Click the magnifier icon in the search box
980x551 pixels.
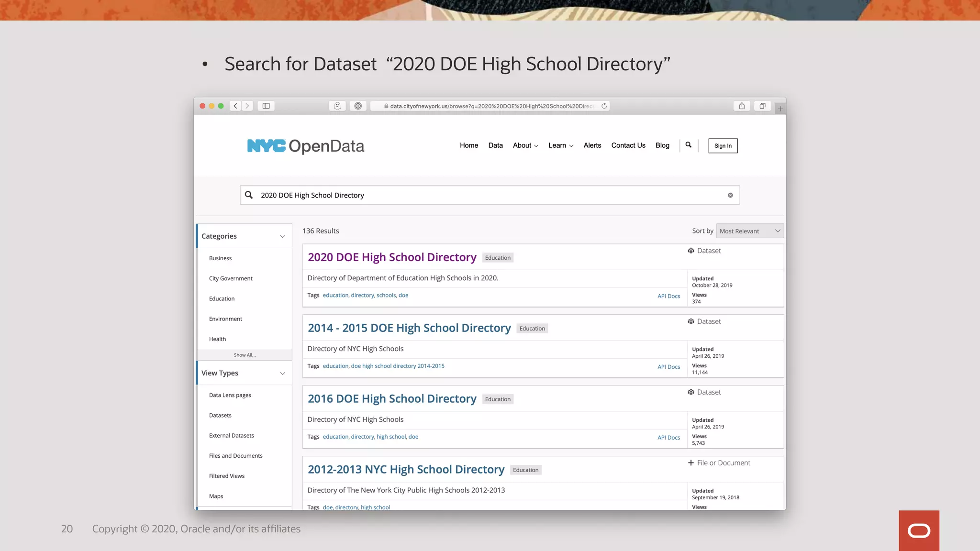click(x=249, y=195)
